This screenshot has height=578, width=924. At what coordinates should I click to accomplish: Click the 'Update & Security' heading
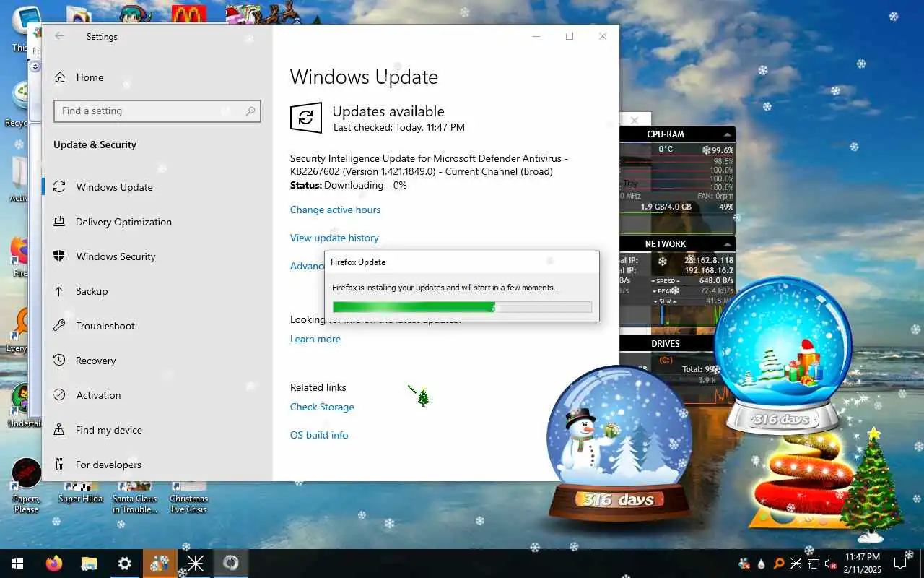point(95,144)
